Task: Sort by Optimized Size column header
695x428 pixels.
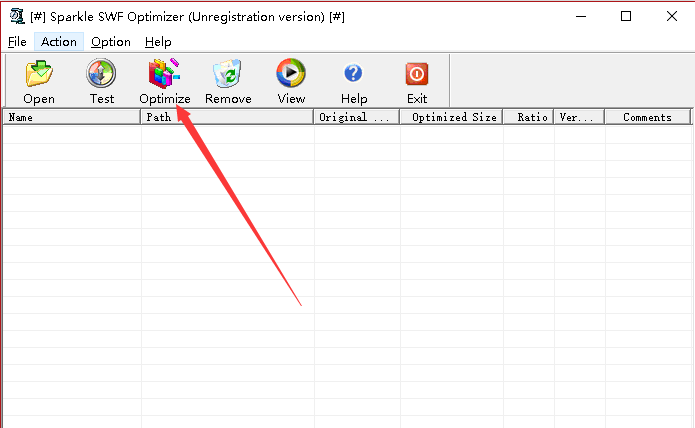Action: point(451,117)
